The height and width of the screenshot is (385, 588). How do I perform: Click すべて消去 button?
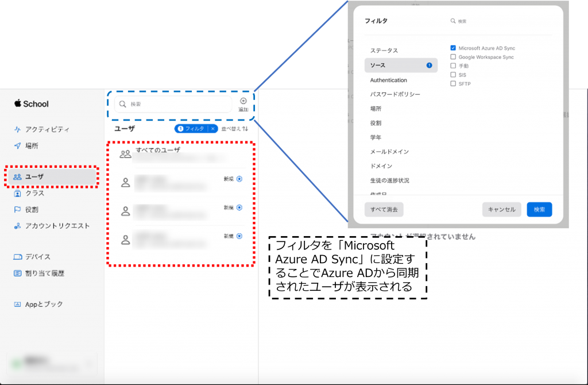[x=384, y=209]
